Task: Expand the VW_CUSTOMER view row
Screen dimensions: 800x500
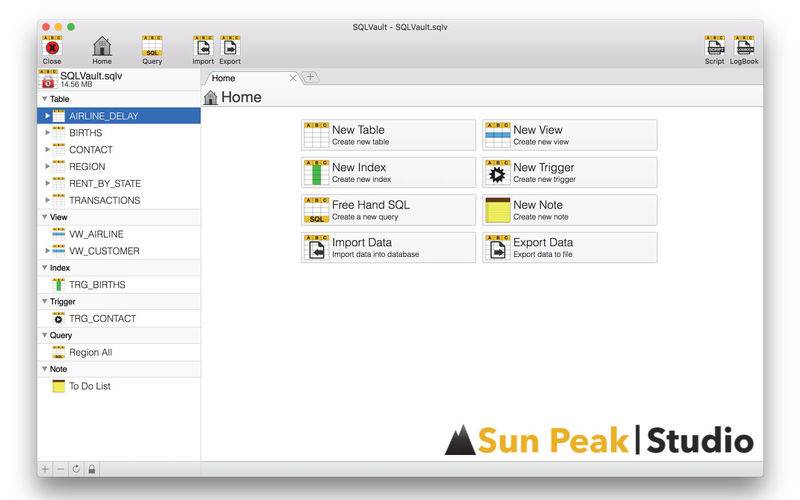Action: click(x=47, y=251)
